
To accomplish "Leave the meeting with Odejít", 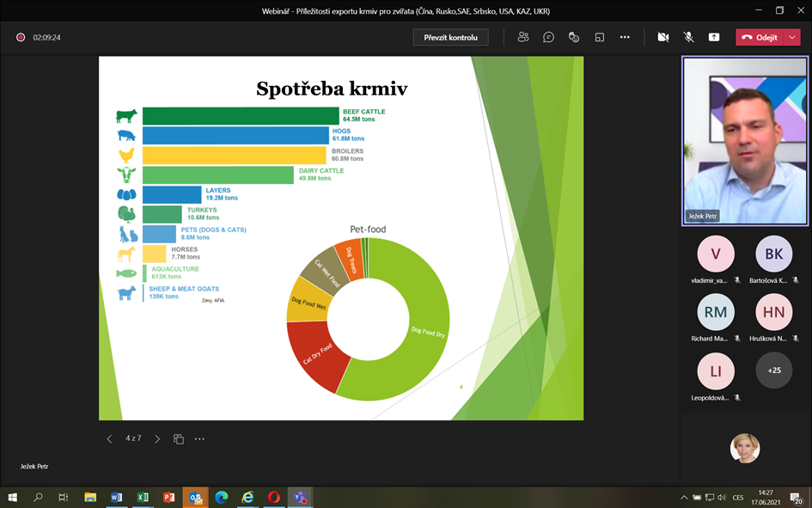I will coord(760,37).
